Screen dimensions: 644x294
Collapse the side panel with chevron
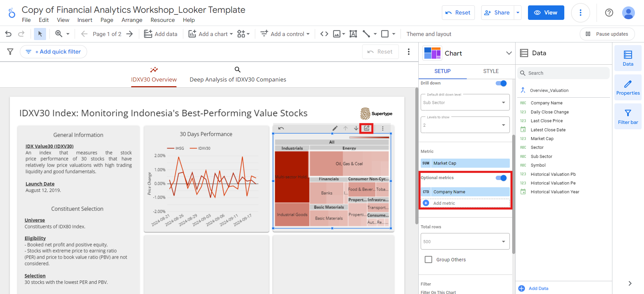tap(630, 284)
